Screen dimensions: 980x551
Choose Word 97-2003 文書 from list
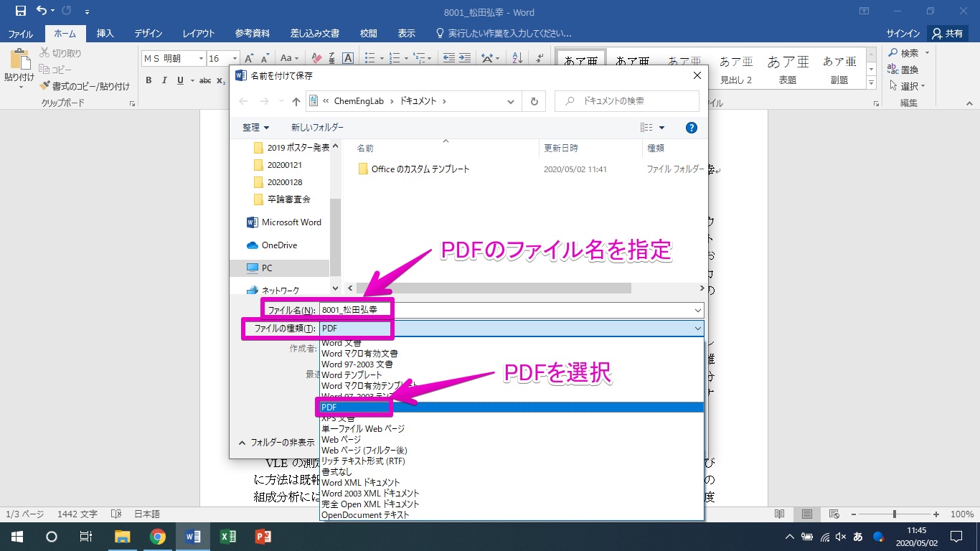point(357,364)
